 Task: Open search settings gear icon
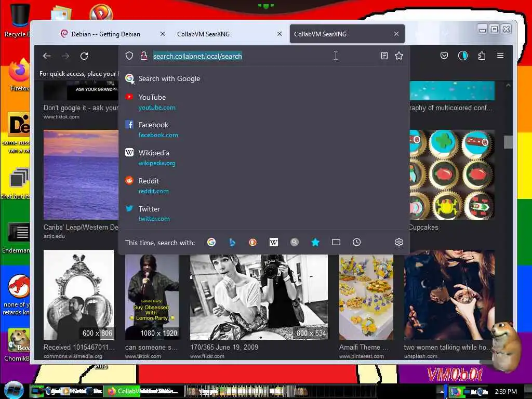[399, 242]
